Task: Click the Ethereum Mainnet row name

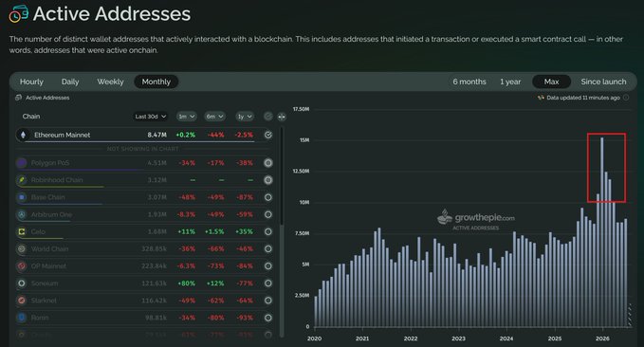Action: 62,135
